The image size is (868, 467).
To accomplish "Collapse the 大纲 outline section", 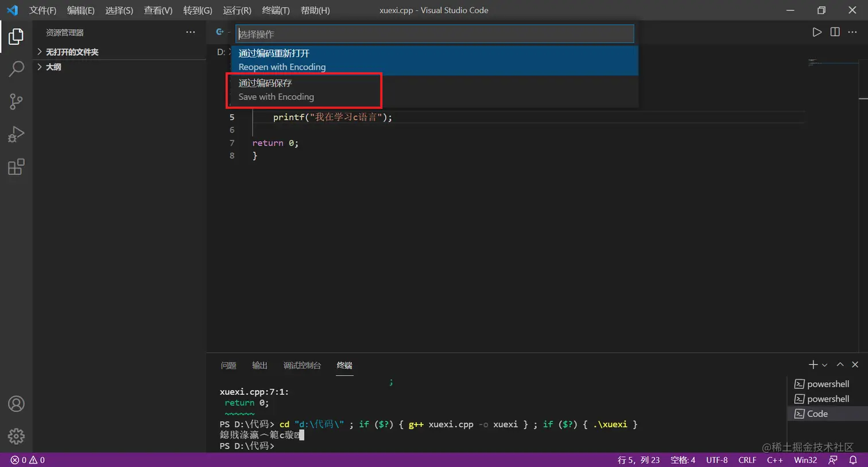I will click(54, 67).
